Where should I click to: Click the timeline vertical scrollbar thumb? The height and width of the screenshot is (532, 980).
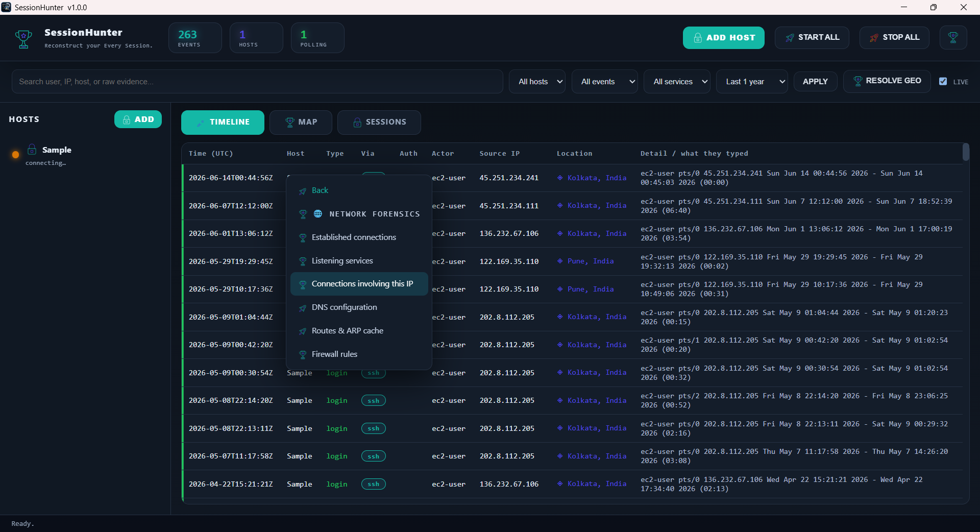click(x=966, y=152)
